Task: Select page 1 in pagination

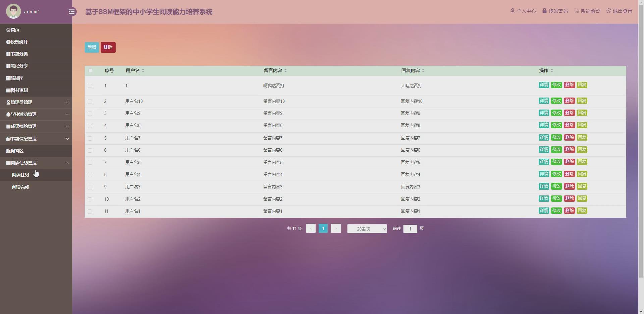Action: [323, 229]
